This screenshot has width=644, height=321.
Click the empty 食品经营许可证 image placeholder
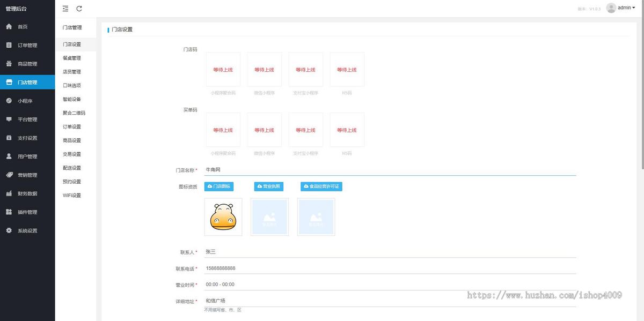click(x=316, y=217)
